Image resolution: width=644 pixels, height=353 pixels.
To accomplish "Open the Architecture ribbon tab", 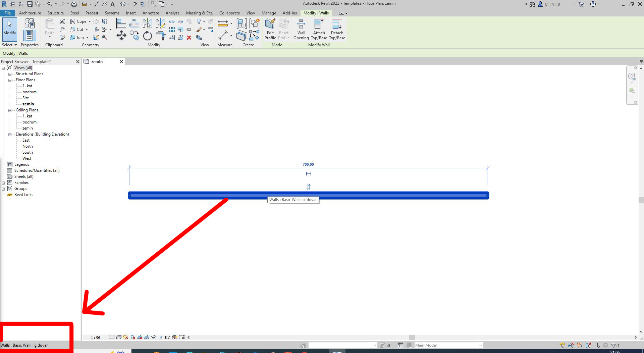I will tap(30, 13).
